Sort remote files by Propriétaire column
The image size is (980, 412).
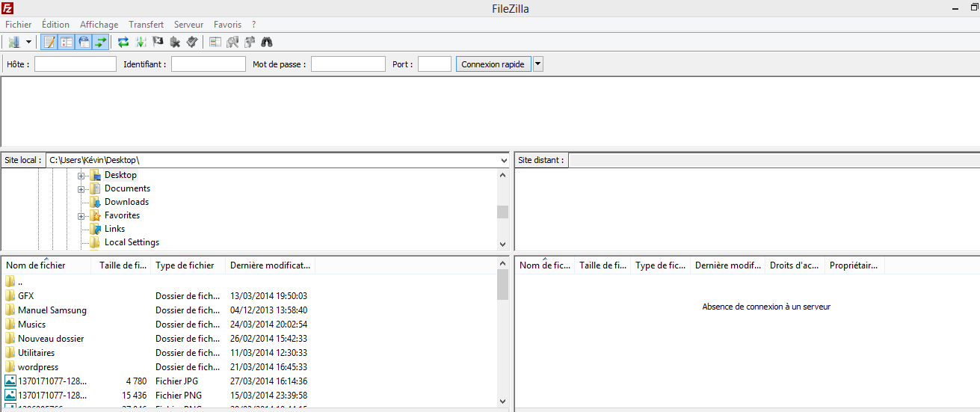pos(855,265)
